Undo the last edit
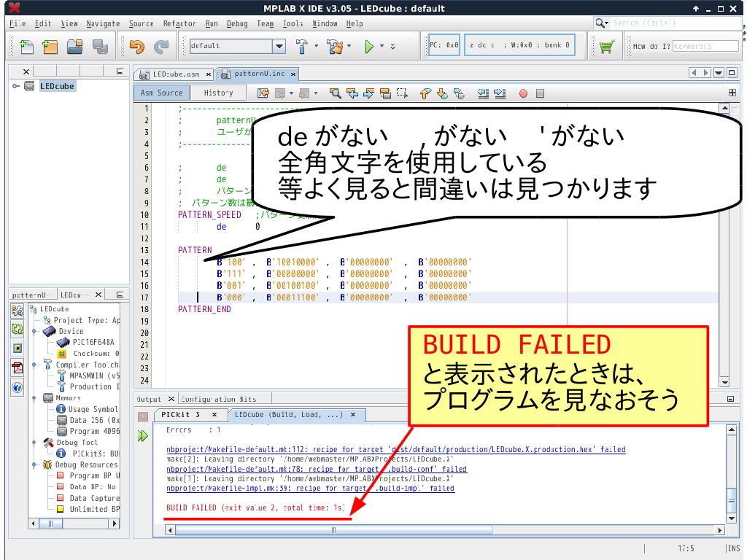Viewport: 747px width, 560px height. point(137,46)
